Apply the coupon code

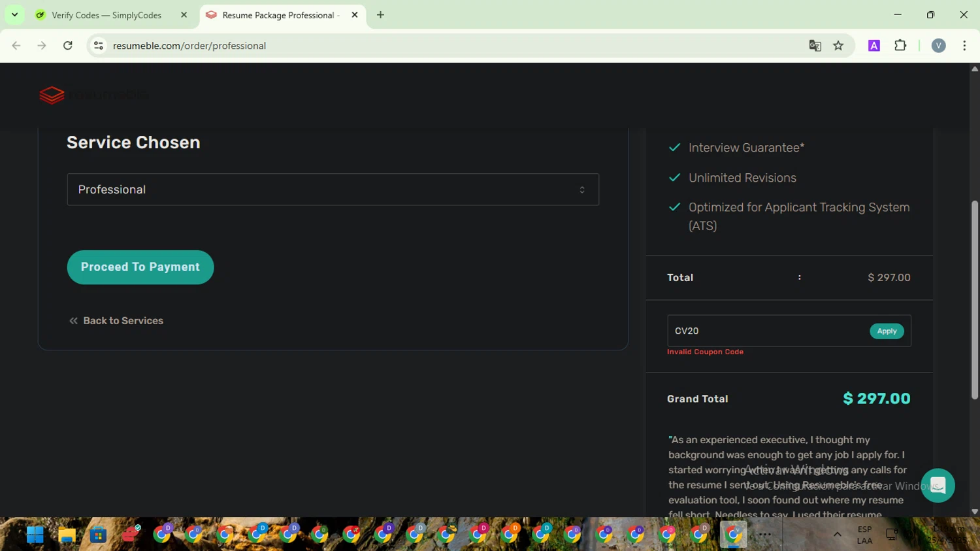[x=887, y=331]
